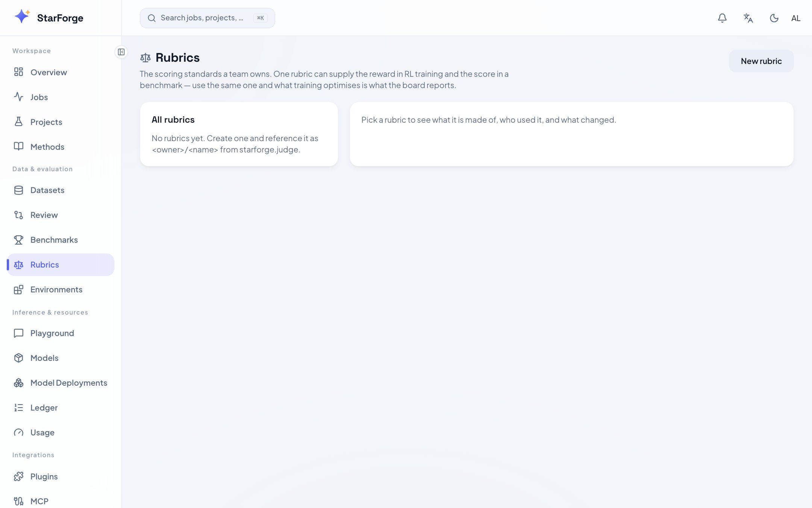Screen dimensions: 812x508
Task: Click the Rubrics scales icon in sidebar
Action: pyautogui.click(x=18, y=265)
